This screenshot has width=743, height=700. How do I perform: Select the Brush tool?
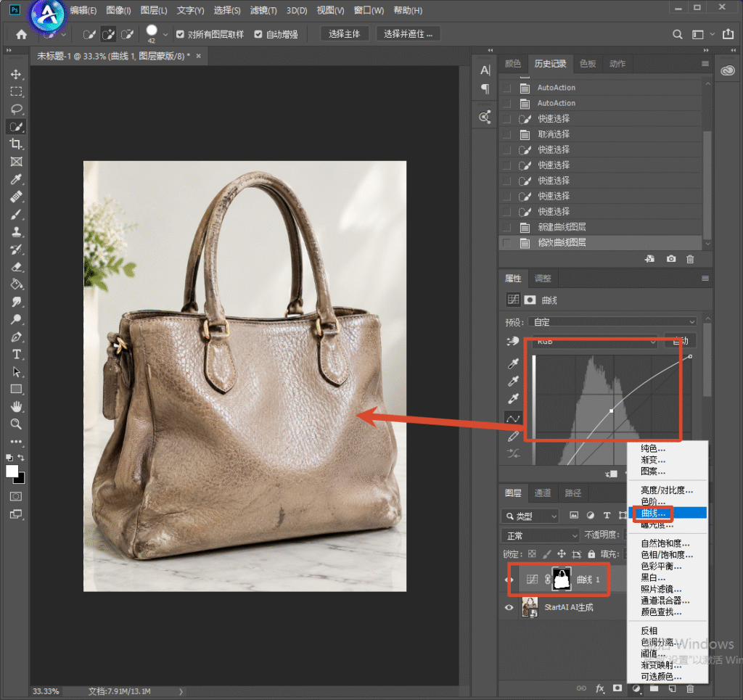coord(16,214)
